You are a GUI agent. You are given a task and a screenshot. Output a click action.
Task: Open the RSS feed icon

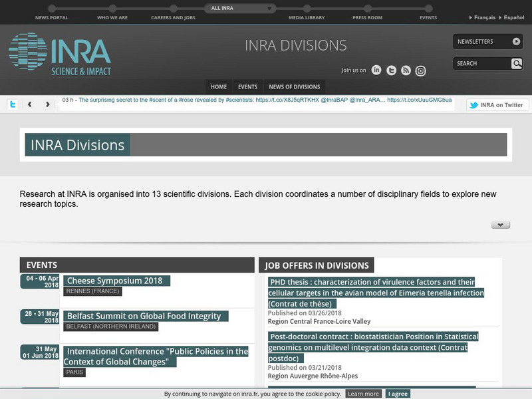pyautogui.click(x=406, y=70)
